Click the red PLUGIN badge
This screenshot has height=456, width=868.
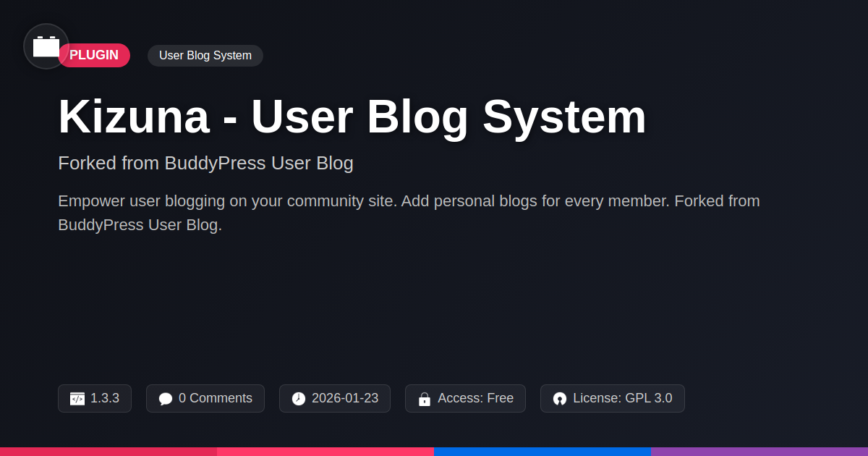tap(94, 55)
